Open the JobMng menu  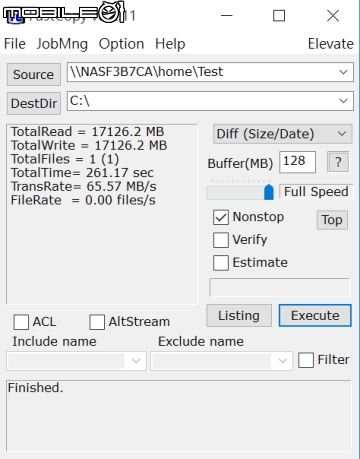tap(62, 44)
